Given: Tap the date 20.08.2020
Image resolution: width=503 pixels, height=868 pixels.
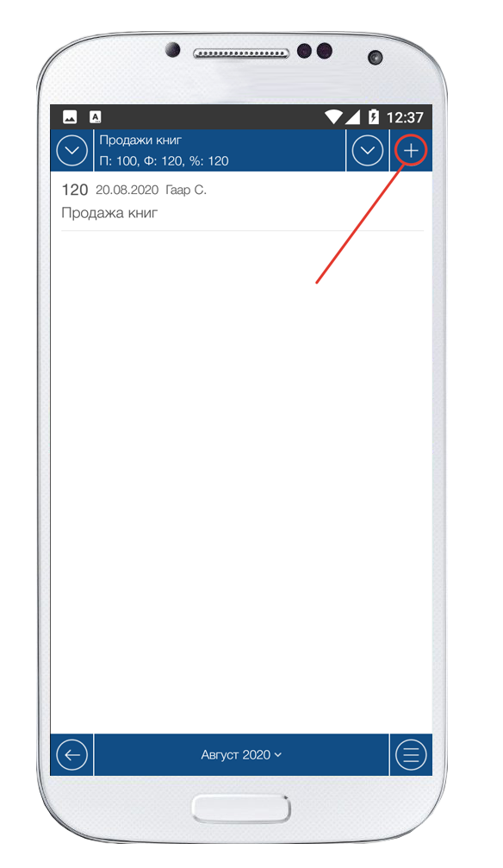Looking at the screenshot, I should click(127, 190).
